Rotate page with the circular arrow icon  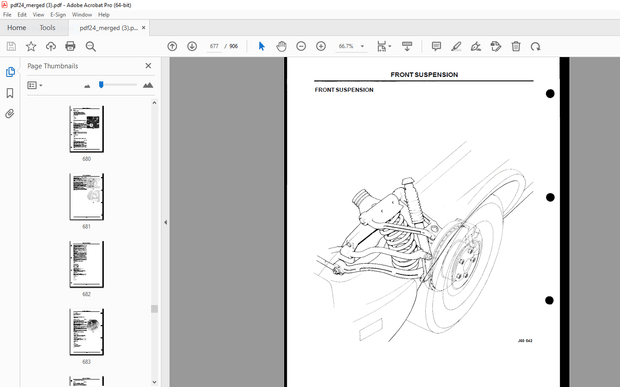click(x=535, y=47)
